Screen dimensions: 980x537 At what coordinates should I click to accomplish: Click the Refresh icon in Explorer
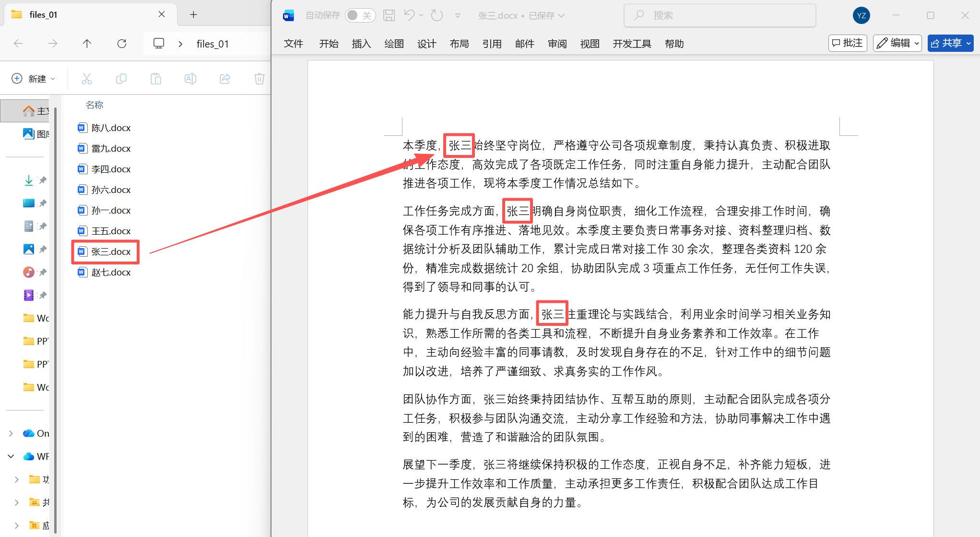tap(121, 43)
